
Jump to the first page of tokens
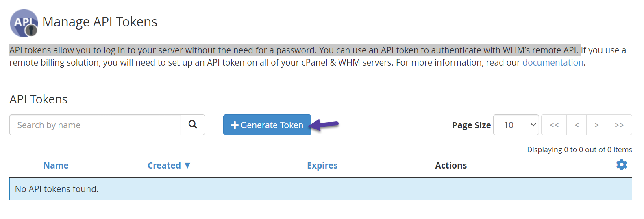pos(554,125)
